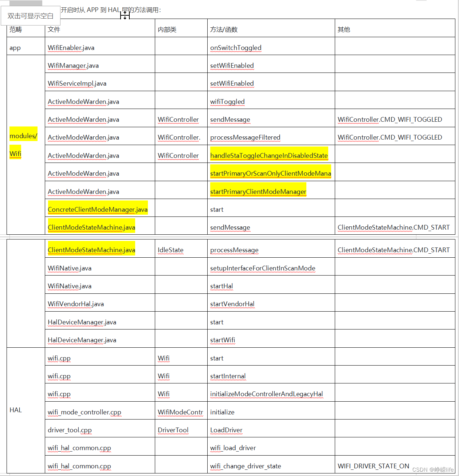Click the WifiController inner class link
This screenshot has width=459, height=476.
(178, 120)
